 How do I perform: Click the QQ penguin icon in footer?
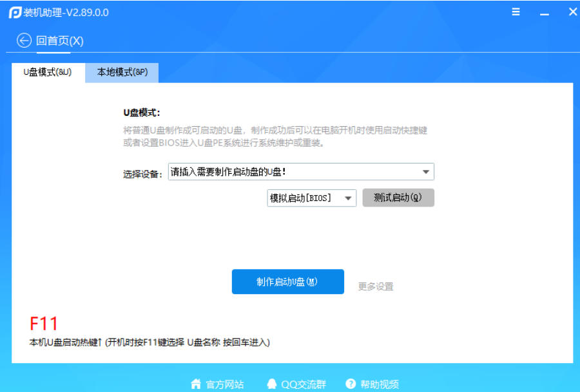pyautogui.click(x=271, y=384)
